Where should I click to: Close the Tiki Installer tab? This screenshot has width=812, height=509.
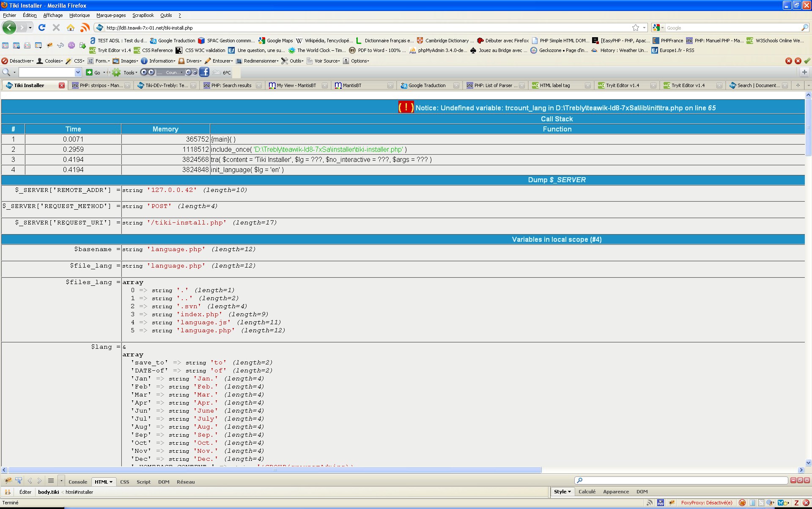click(x=62, y=85)
